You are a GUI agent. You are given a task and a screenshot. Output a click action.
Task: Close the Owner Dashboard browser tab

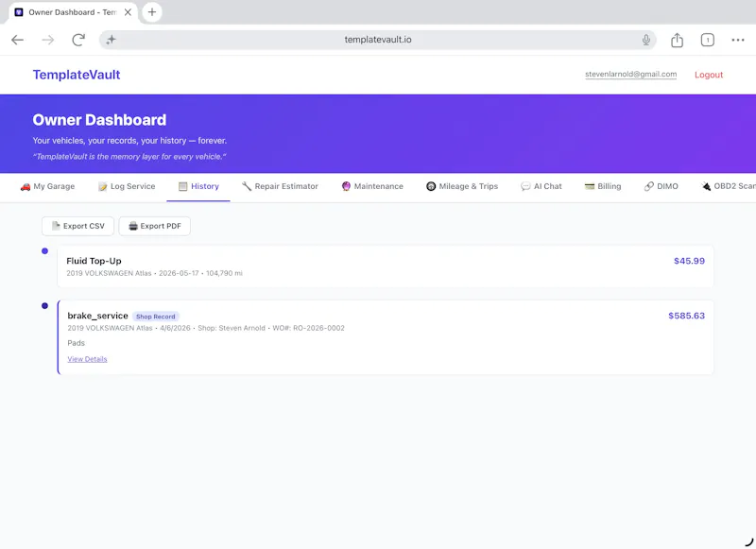point(128,12)
